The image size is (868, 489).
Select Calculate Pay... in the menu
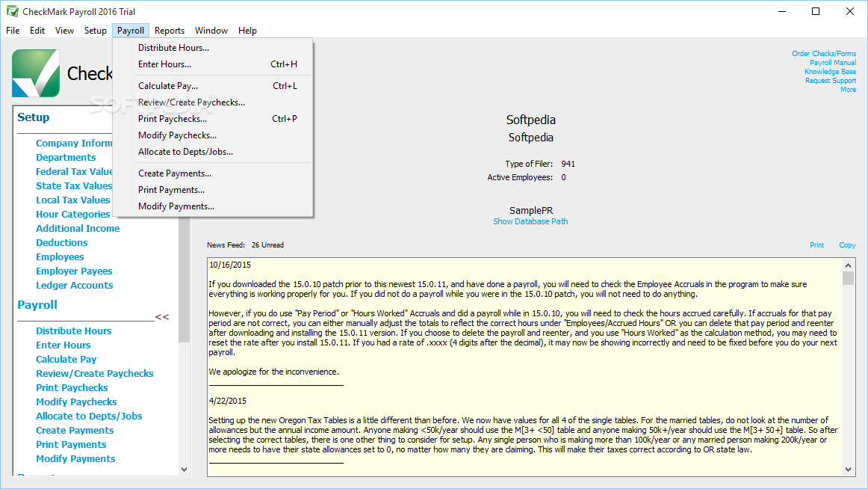pos(213,86)
